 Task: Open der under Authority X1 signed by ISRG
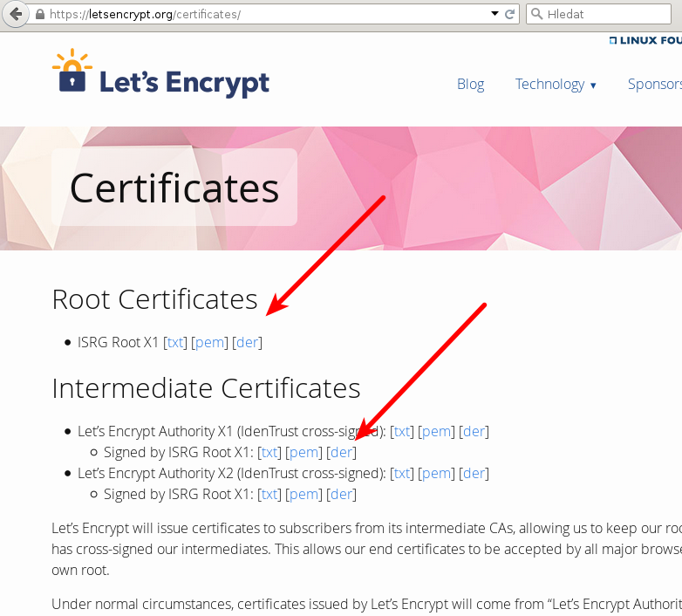pyautogui.click(x=341, y=452)
